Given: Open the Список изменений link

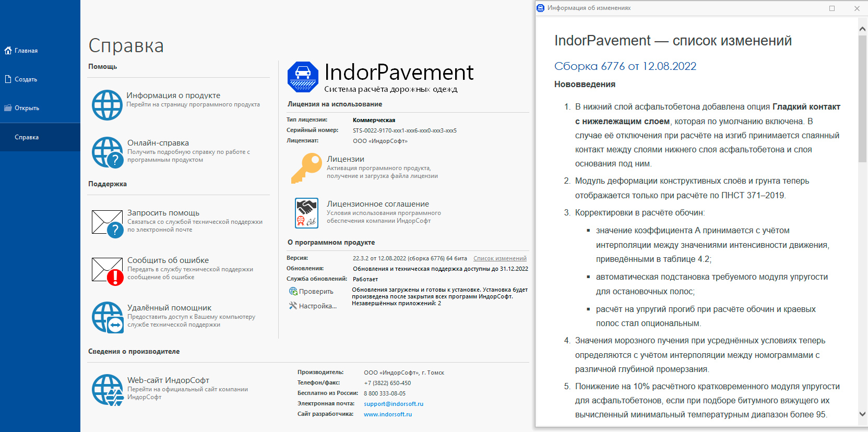Looking at the screenshot, I should [500, 258].
